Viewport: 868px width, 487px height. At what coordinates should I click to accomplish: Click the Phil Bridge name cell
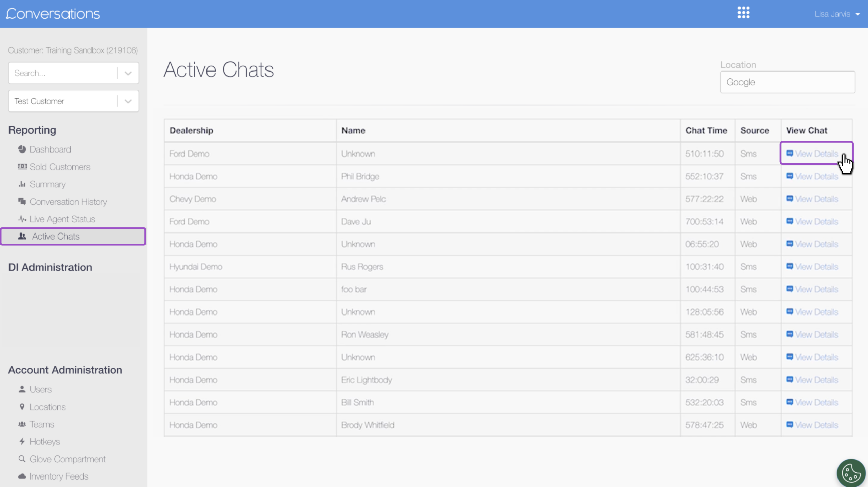click(x=508, y=176)
